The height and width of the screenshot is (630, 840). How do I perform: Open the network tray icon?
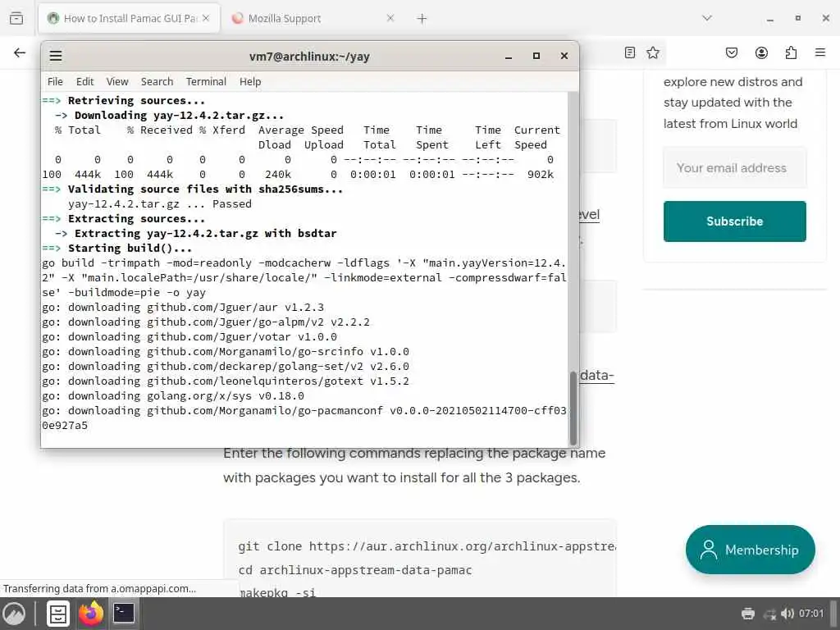769,614
